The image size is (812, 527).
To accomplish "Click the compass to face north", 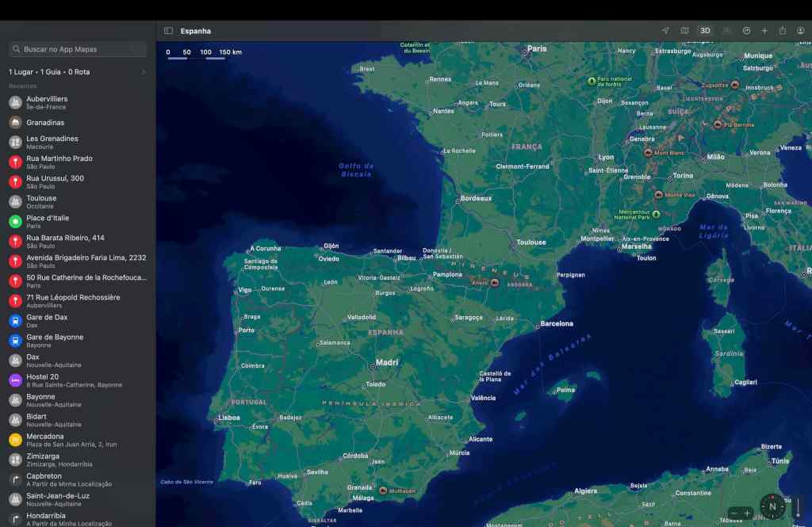I will [x=772, y=506].
